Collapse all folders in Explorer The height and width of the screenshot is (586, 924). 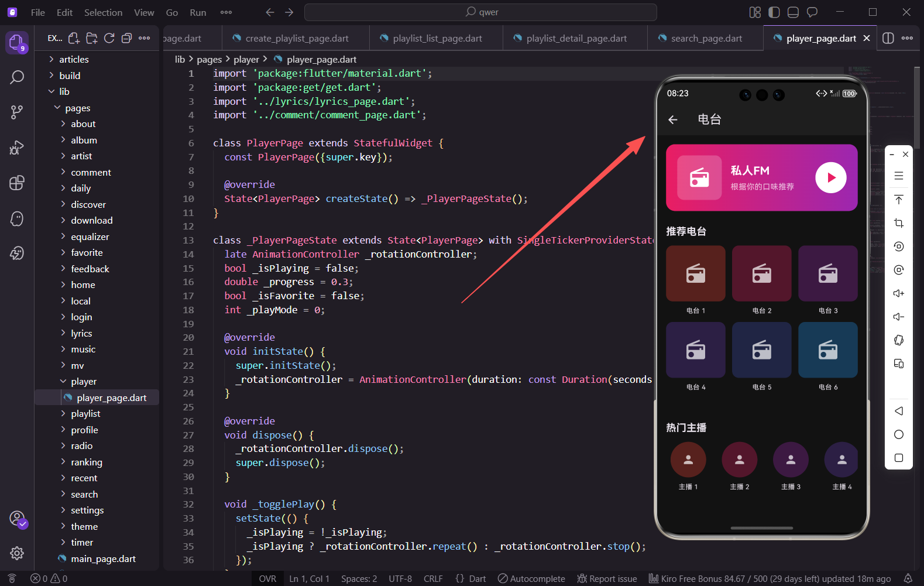click(126, 38)
